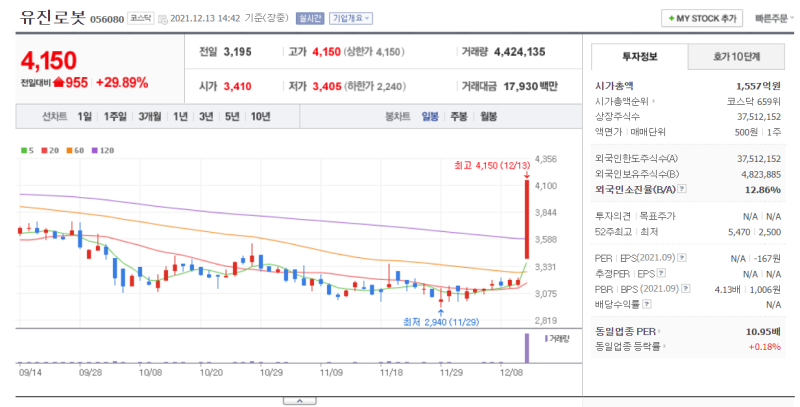Open help icon next to PBR BPS
The height and width of the screenshot is (407, 800).
tap(686, 289)
